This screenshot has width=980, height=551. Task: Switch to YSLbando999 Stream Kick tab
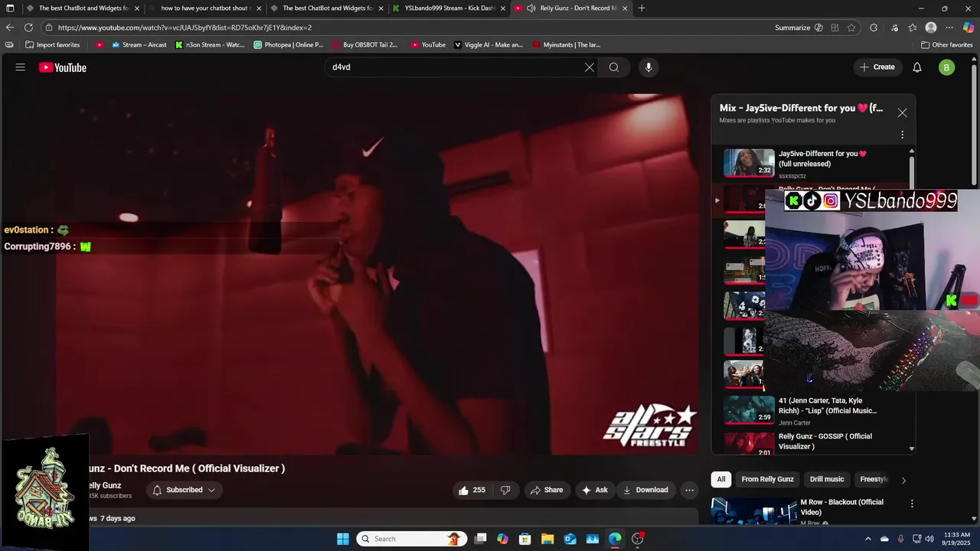tap(449, 8)
